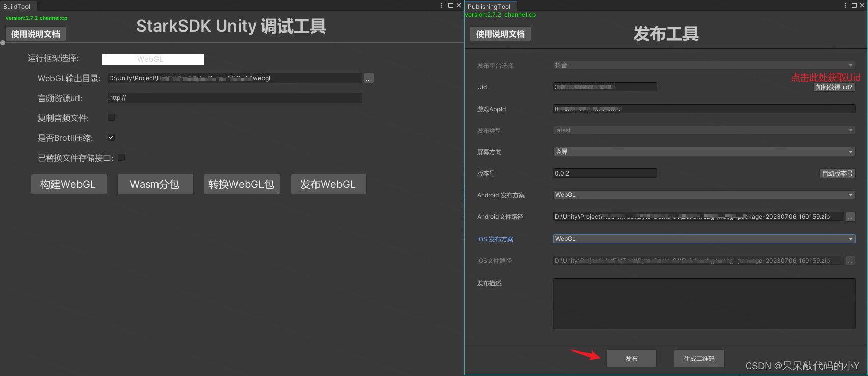Click the 版本号 field showing 0.0.2
This screenshot has height=376, width=868.
click(605, 173)
